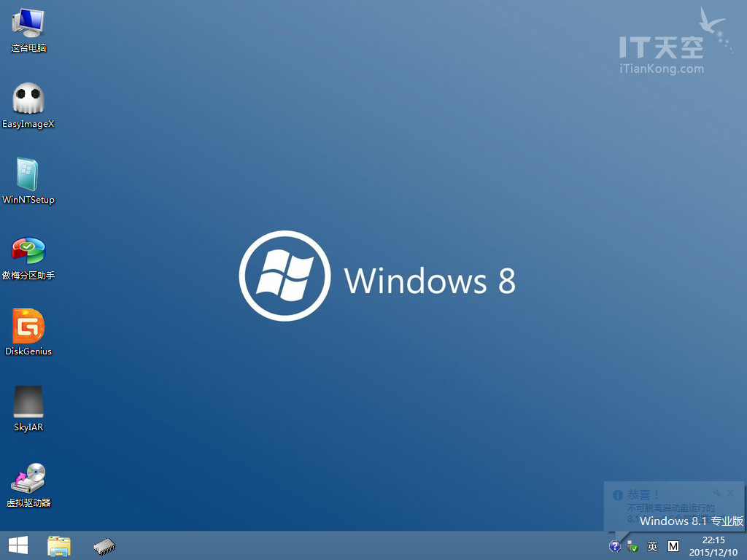Image resolution: width=747 pixels, height=560 pixels.
Task: Click the M input mode tray icon
Action: (x=673, y=546)
